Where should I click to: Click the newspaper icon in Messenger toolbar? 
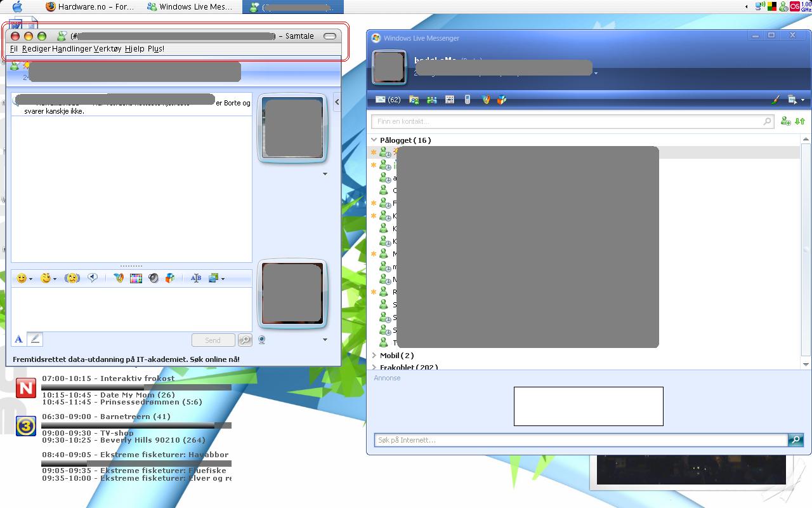pos(450,100)
